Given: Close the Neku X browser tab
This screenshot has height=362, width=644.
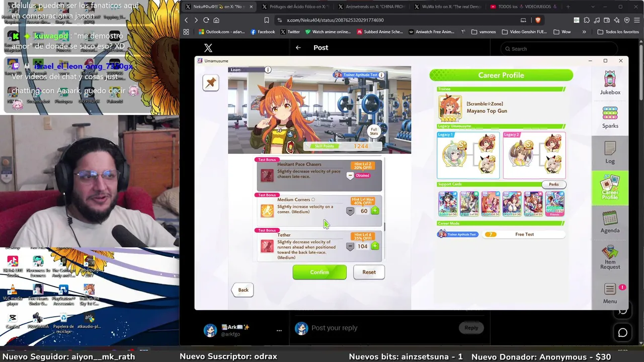Looking at the screenshot, I should click(x=251, y=7).
